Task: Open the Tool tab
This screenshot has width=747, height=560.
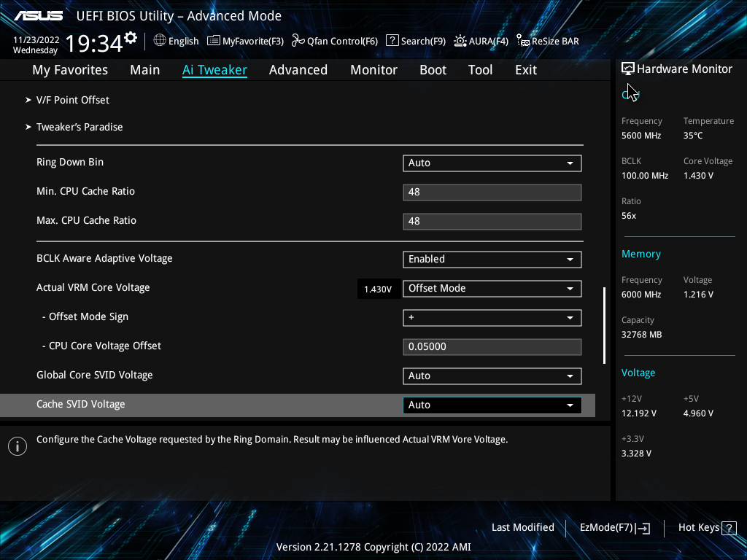Action: 480,70
